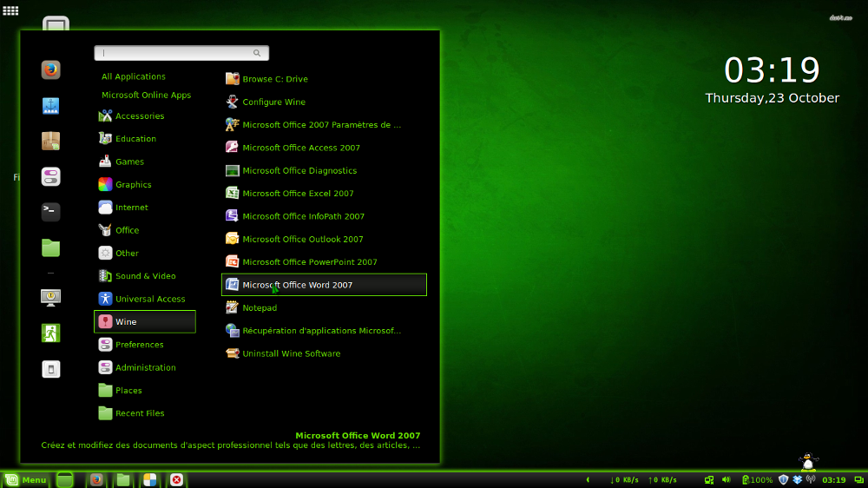Screen dimensions: 868x488
Task: Open the anchor app in the favorites sidebar
Action: pos(51,105)
